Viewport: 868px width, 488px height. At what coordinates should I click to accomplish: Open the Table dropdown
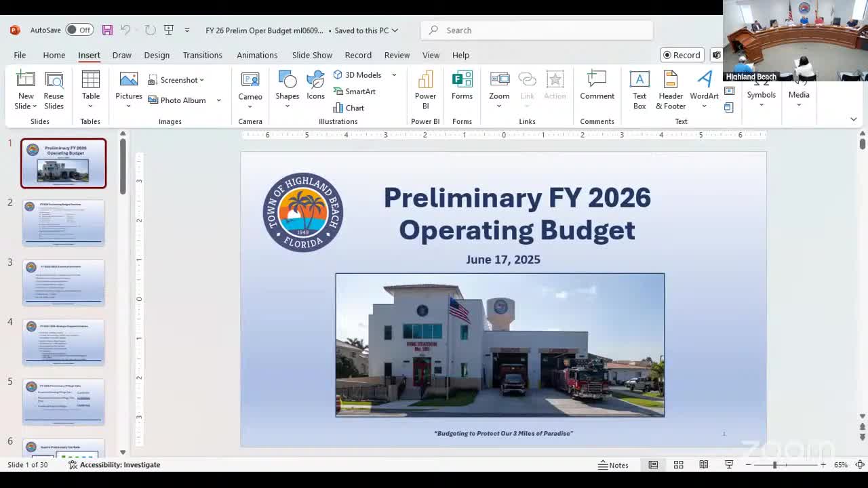tap(90, 106)
